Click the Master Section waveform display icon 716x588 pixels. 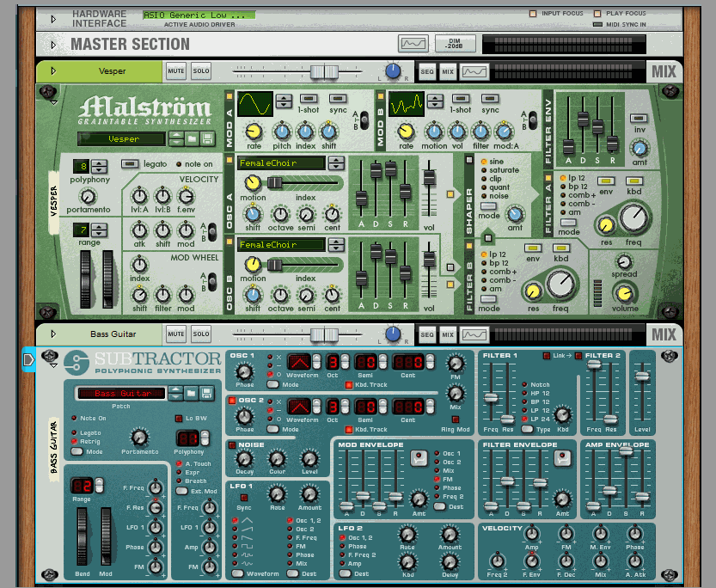[413, 44]
